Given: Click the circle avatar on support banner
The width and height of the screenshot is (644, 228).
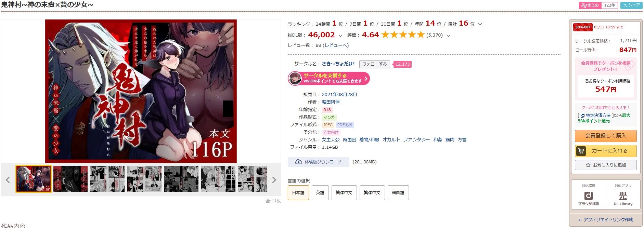Looking at the screenshot, I should (x=295, y=79).
